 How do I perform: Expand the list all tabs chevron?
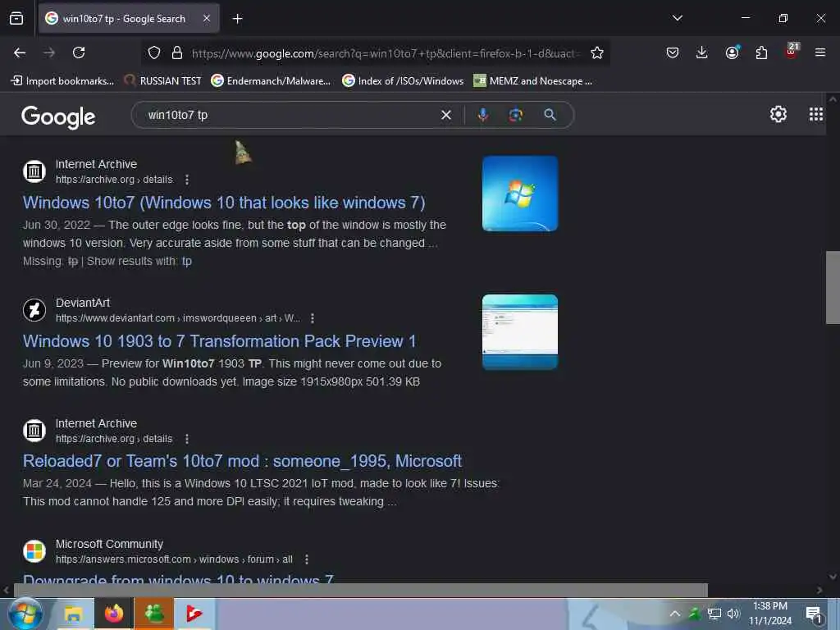click(677, 18)
